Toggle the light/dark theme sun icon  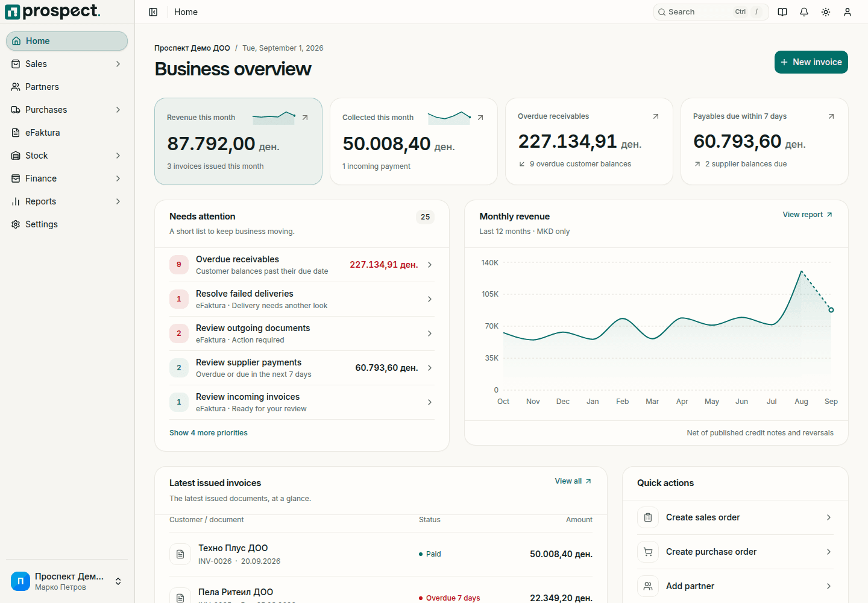click(x=826, y=12)
